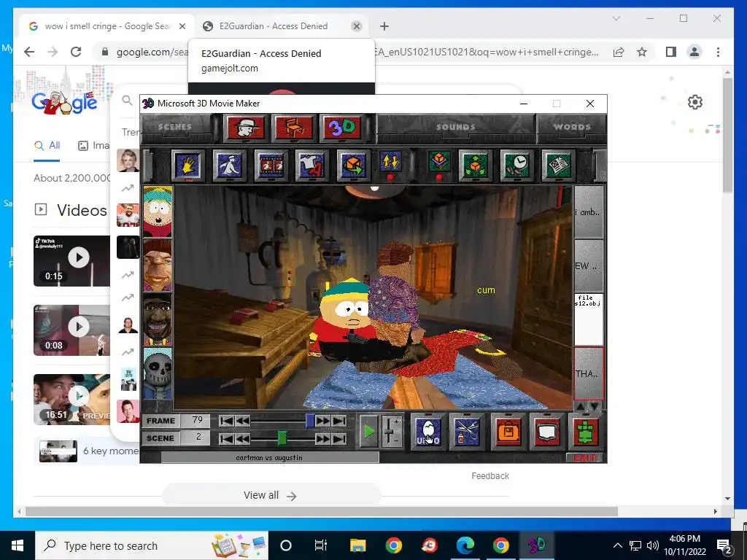Jump to last scene on scene slider

click(x=339, y=438)
